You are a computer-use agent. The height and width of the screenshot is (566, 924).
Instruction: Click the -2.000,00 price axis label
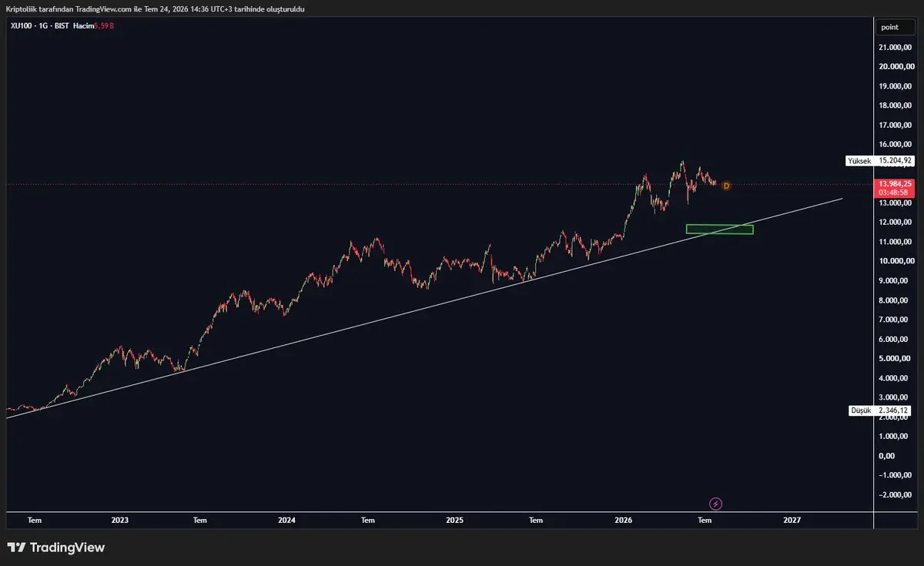tap(896, 494)
